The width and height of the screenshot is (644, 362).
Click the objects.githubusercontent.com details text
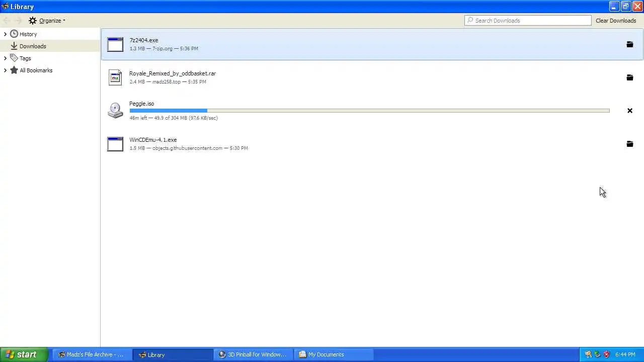(188, 148)
